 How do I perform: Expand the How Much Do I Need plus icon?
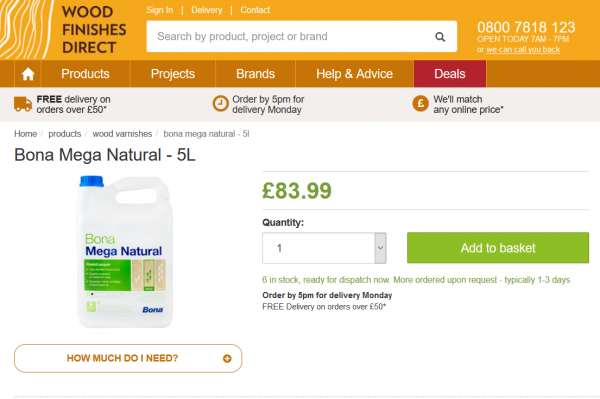227,358
